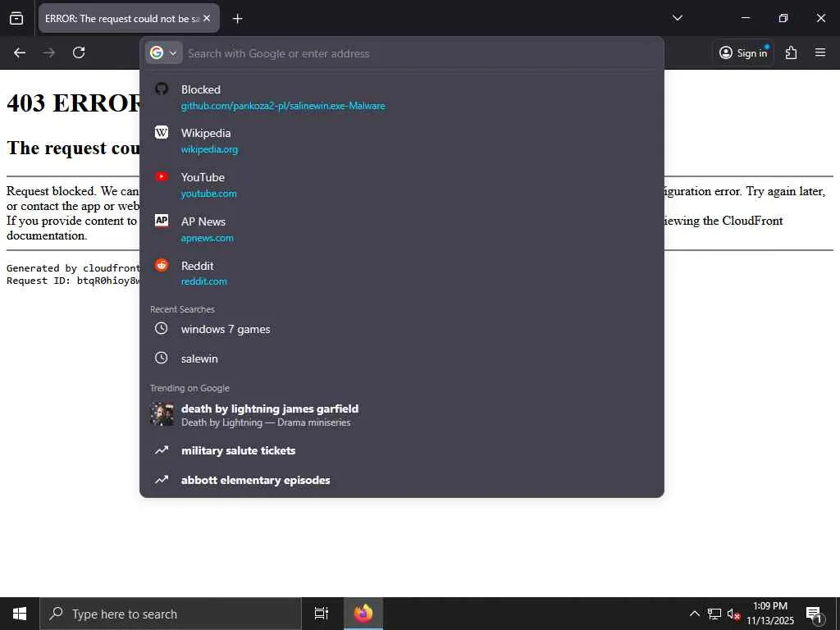This screenshot has height=630, width=840.
Task: Open Task View in the taskbar
Action: click(321, 614)
